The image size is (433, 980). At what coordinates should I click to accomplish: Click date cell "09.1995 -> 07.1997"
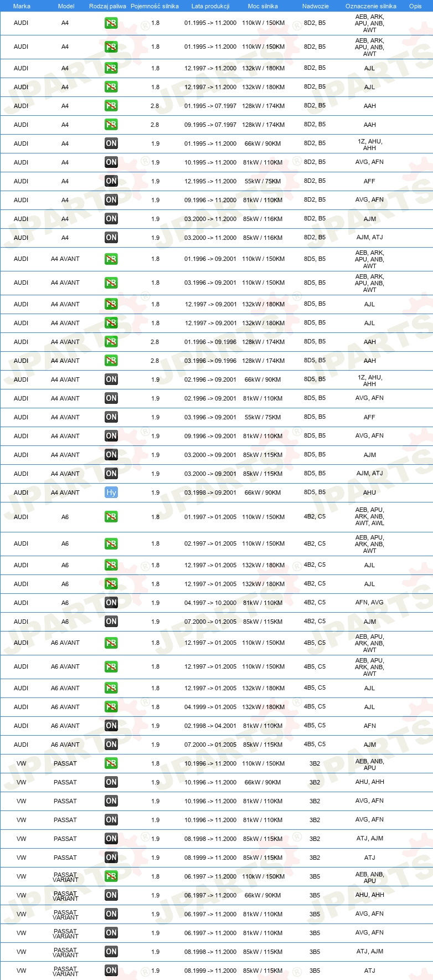(x=210, y=125)
